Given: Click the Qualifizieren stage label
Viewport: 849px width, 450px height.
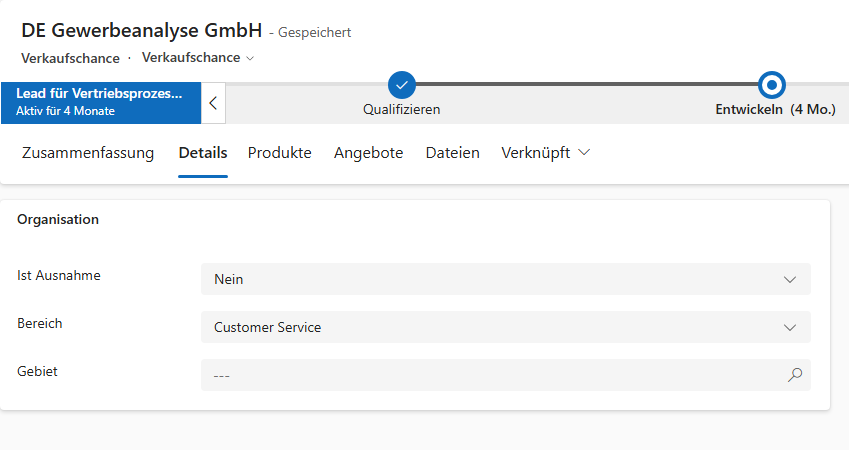Looking at the screenshot, I should click(x=401, y=110).
